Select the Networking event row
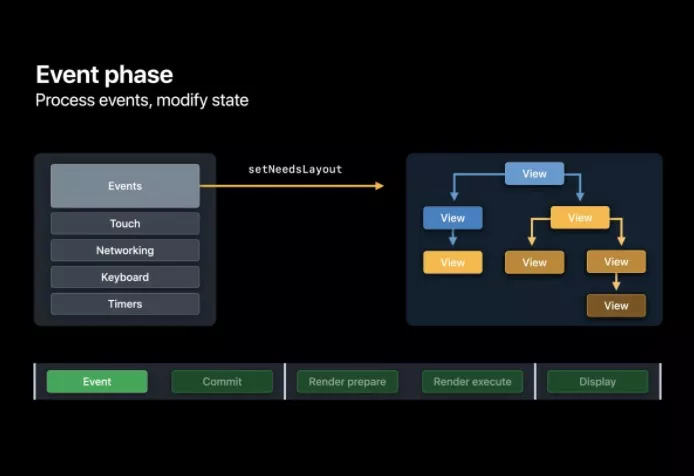Viewport: 694px width, 476px height. point(125,250)
